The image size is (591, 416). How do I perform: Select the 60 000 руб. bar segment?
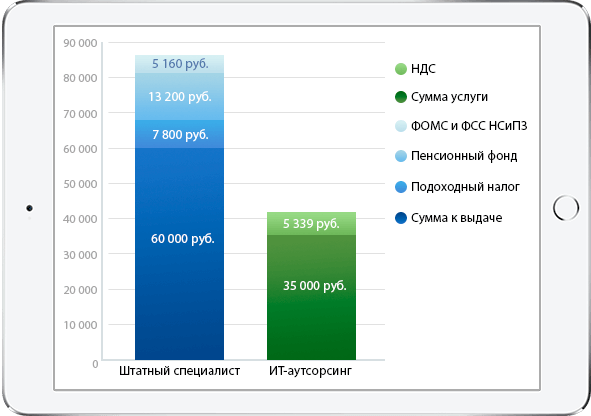click(179, 254)
